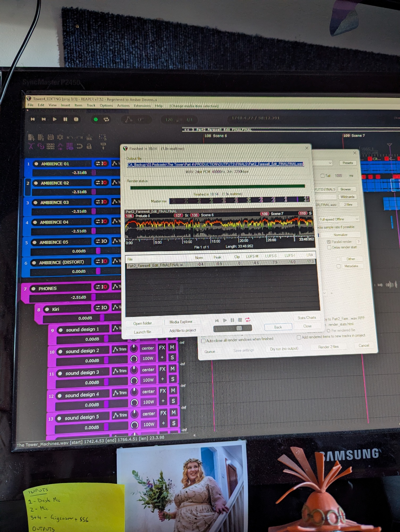This screenshot has height=532, width=400.
Task: Enable Auto-close all render windows when finished
Action: pyautogui.click(x=203, y=341)
